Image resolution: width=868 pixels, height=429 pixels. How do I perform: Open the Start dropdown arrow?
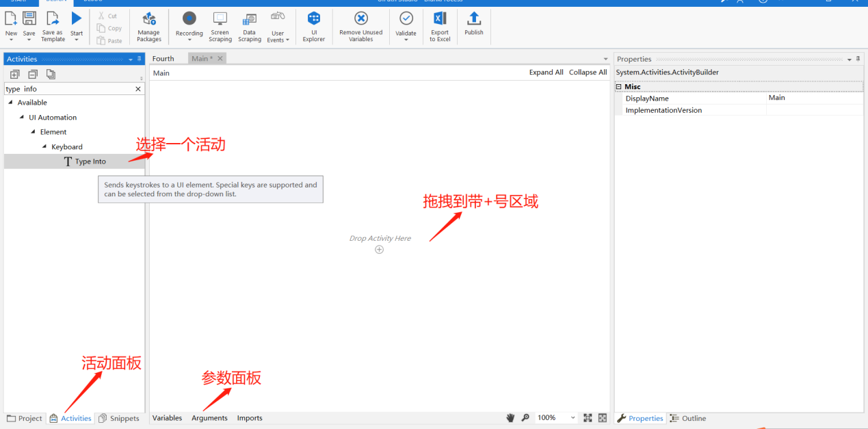(77, 40)
